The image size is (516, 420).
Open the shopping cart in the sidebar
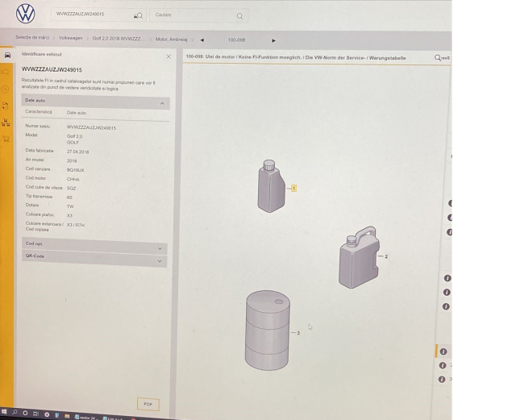point(7,138)
